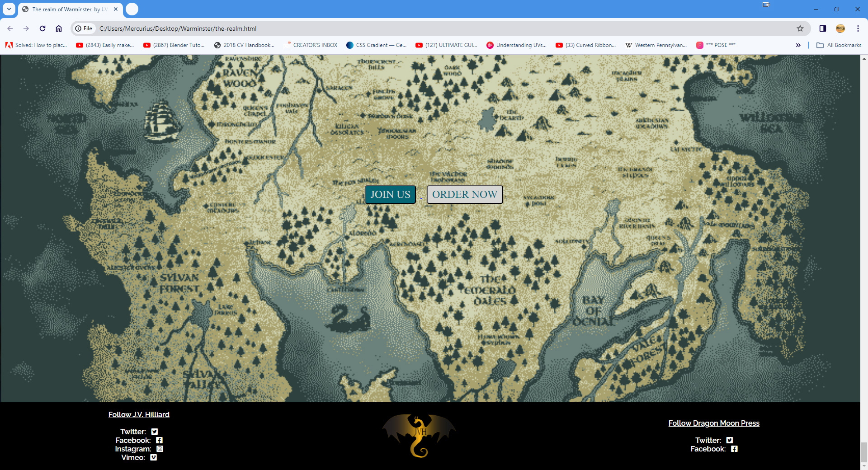Click the JOIN US button
The image size is (868, 470).
[x=390, y=195]
